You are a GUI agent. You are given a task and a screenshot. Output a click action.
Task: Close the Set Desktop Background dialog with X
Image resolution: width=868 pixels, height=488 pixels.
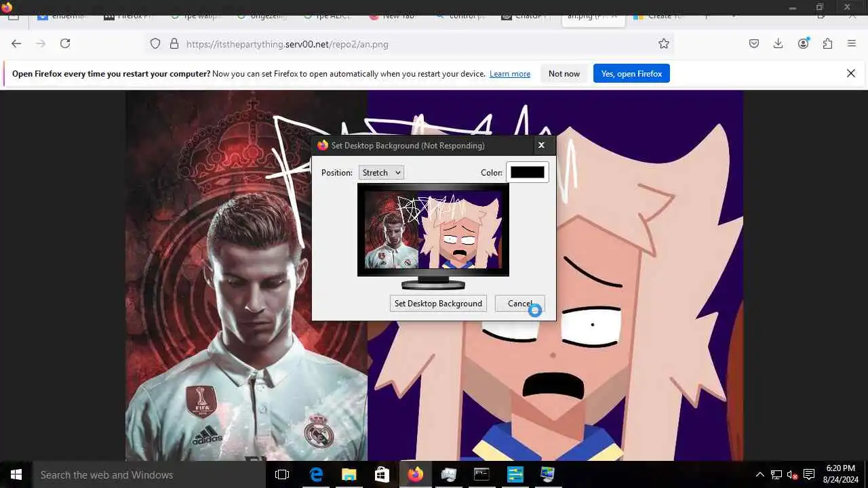(x=541, y=145)
